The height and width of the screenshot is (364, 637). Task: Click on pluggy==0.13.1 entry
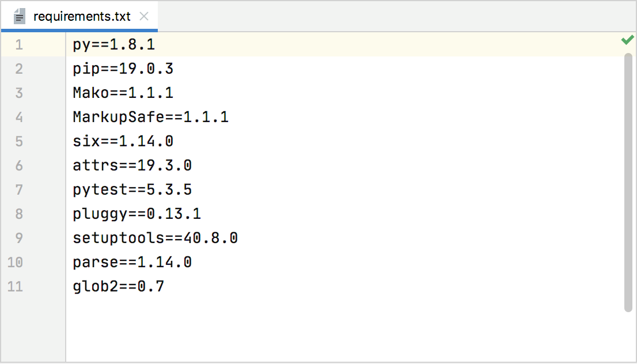coord(138,213)
